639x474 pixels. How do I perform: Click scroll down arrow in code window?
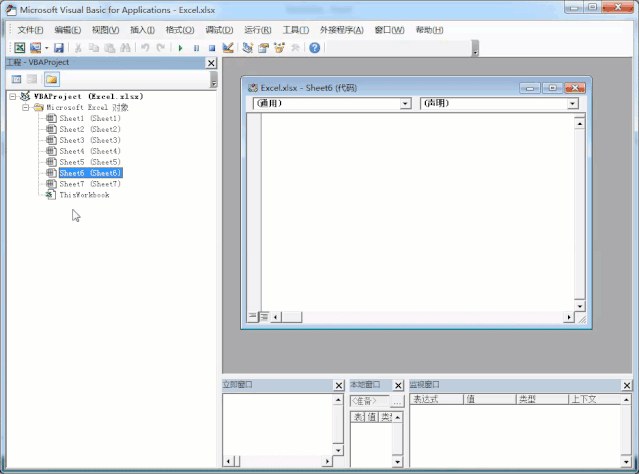point(580,306)
